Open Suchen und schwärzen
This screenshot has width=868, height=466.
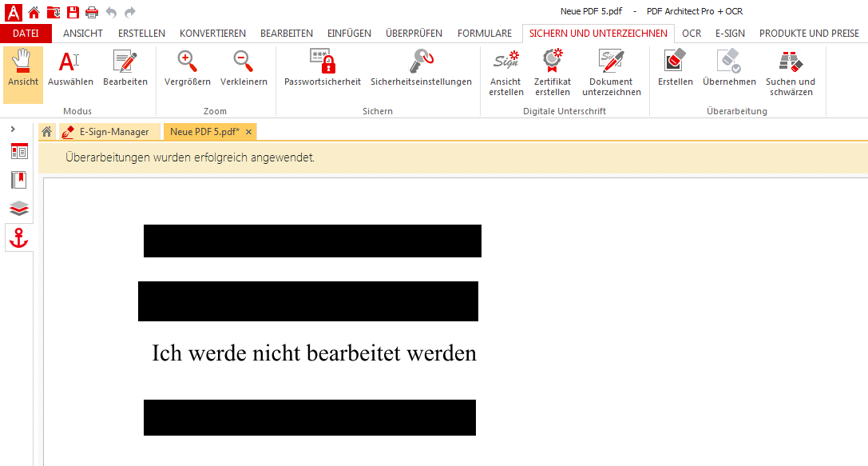(791, 74)
